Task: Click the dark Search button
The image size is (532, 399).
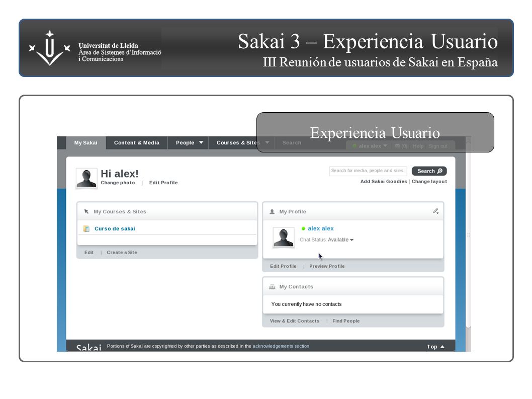Action: (429, 171)
